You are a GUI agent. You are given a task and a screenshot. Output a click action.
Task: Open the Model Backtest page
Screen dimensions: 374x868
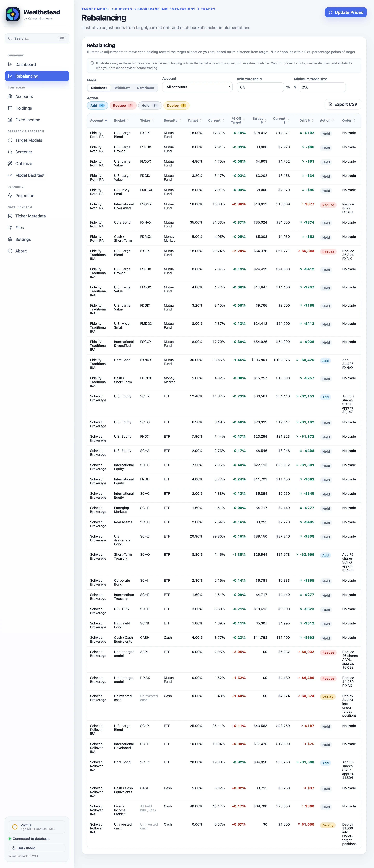click(37, 175)
